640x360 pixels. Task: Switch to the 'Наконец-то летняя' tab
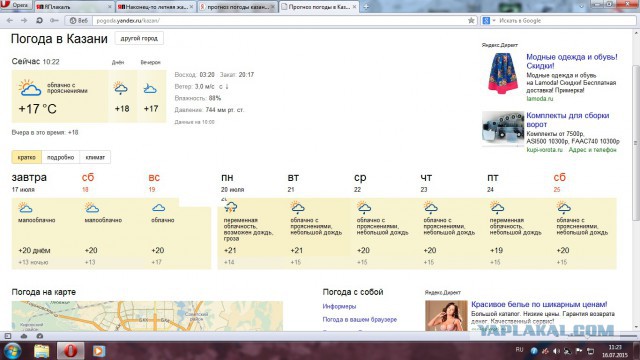(x=156, y=7)
